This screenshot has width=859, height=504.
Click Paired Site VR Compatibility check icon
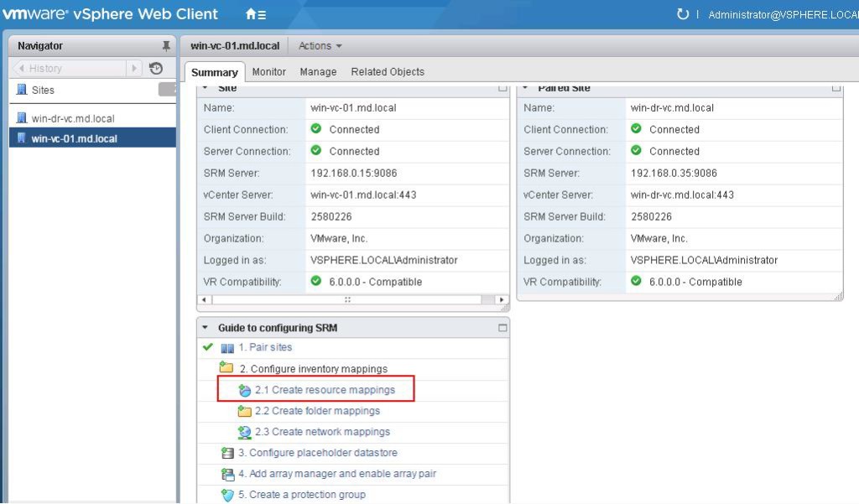pos(636,281)
